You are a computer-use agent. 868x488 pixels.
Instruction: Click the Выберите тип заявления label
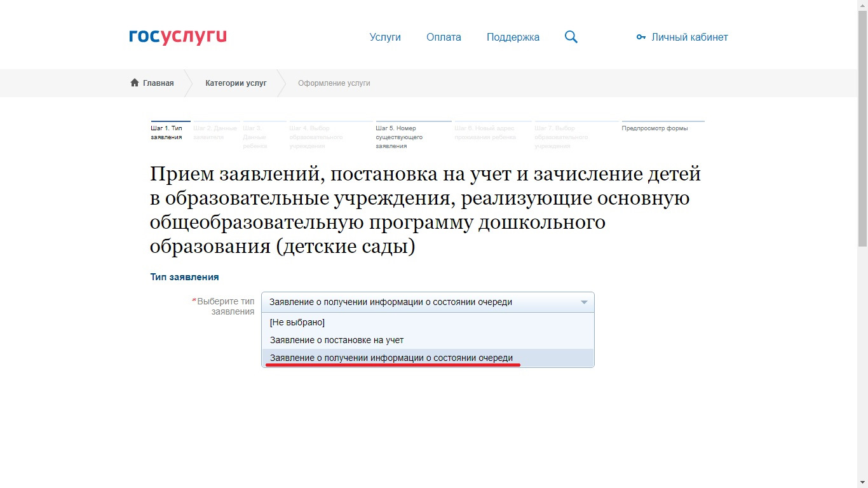coord(224,306)
